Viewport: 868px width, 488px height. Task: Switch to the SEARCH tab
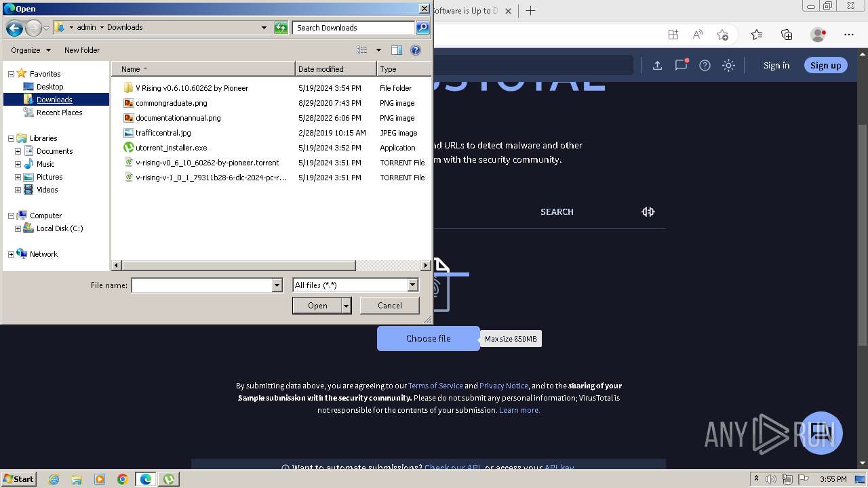click(x=557, y=212)
